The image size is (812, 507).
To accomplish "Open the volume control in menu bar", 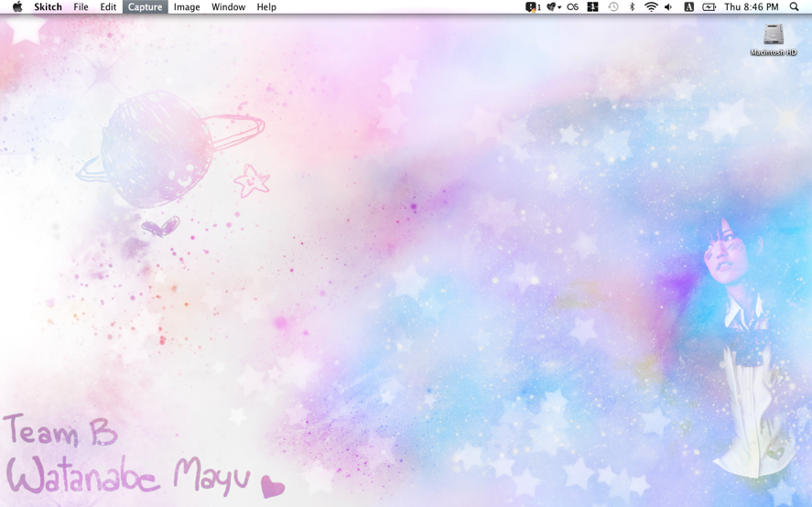I will [x=668, y=6].
